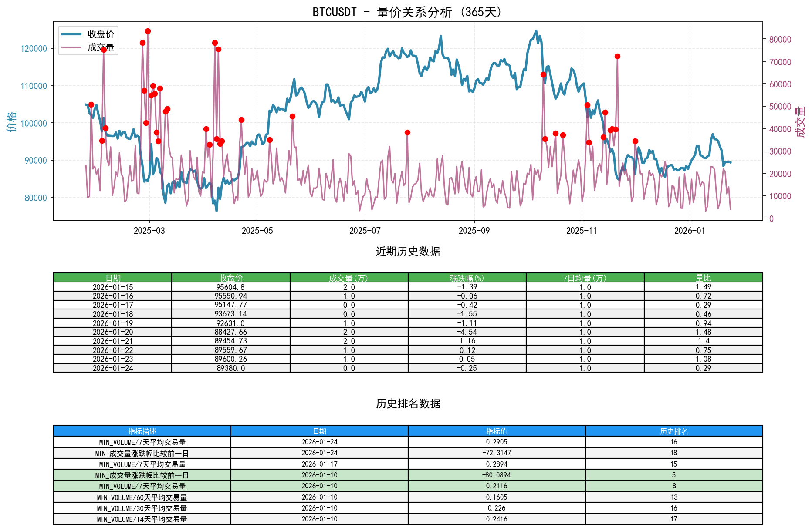Click the 涨跌幅(%) column header
This screenshot has height=531, width=812.
(467, 276)
